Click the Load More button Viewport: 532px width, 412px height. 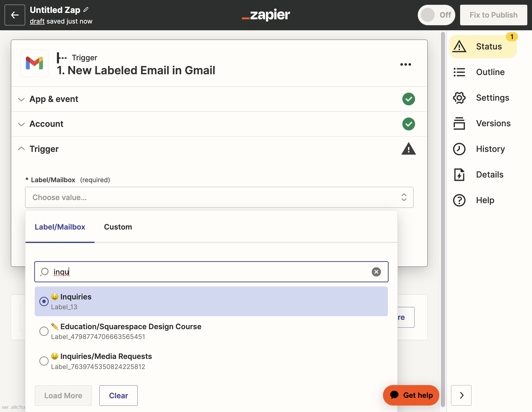tap(63, 395)
